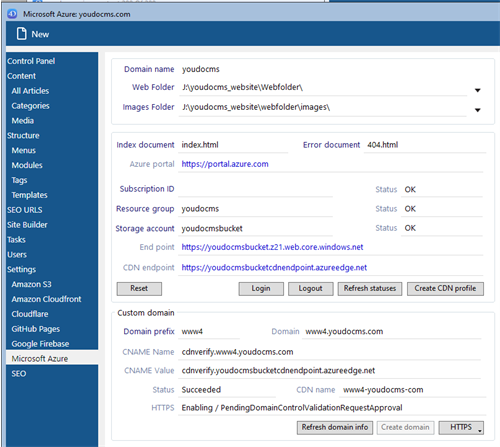This screenshot has height=447, width=500.
Task: Open Google Firebase settings
Action: [40, 344]
